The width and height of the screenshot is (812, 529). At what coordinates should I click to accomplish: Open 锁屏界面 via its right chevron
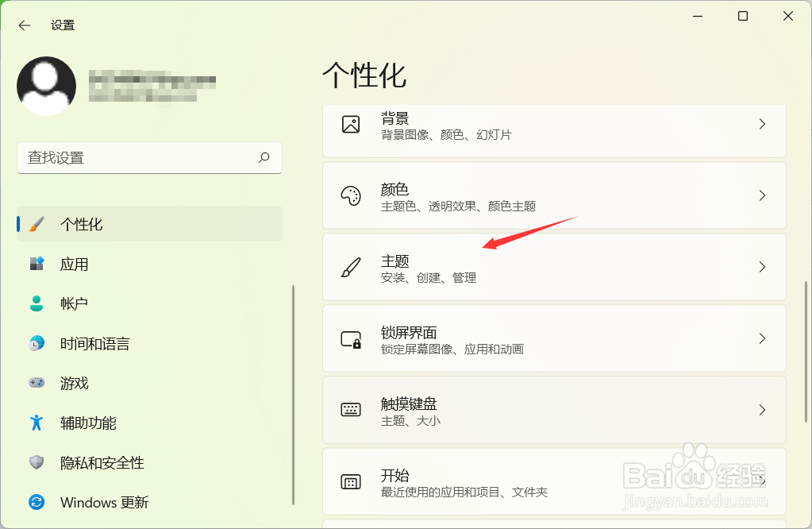761,338
